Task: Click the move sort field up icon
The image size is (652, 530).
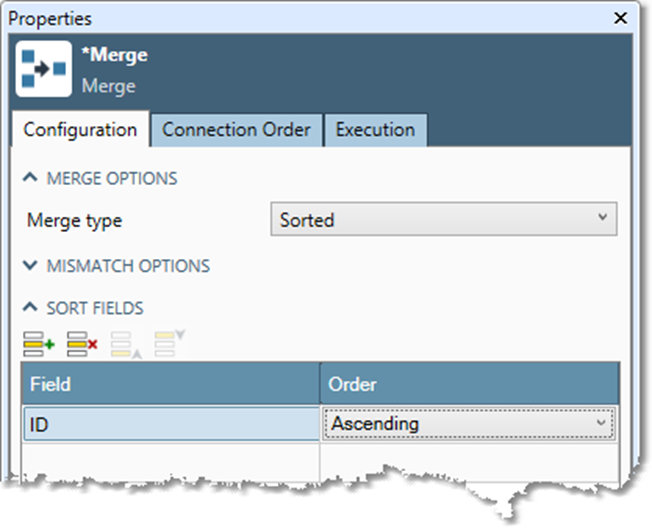Action: click(123, 343)
